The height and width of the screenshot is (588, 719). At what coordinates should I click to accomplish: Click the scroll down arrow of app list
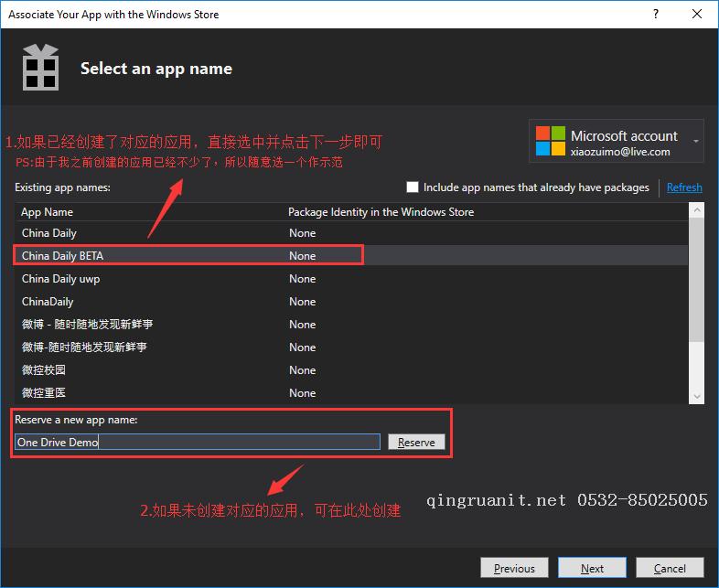point(696,397)
